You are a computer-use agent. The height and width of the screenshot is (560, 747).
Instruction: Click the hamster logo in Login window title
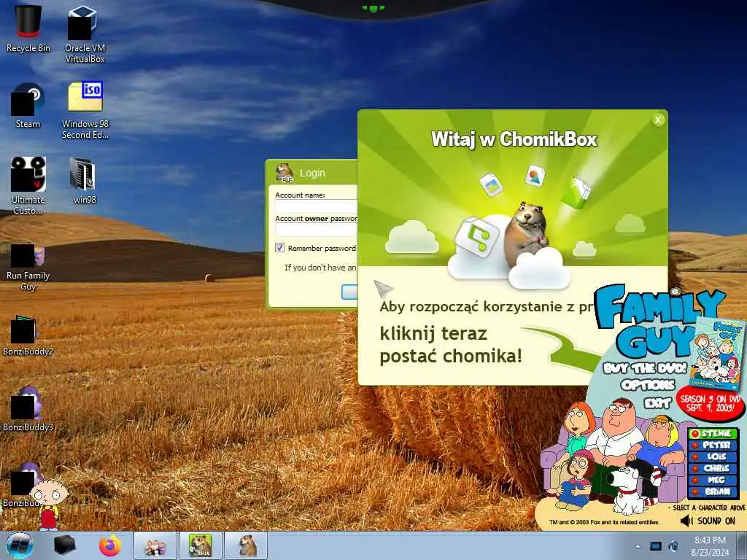pos(285,172)
